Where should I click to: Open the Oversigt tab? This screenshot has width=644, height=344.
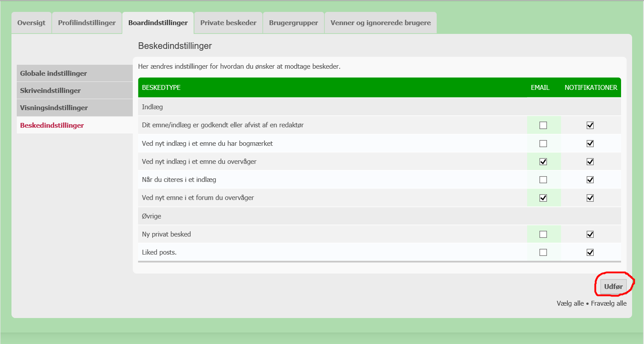coord(31,22)
